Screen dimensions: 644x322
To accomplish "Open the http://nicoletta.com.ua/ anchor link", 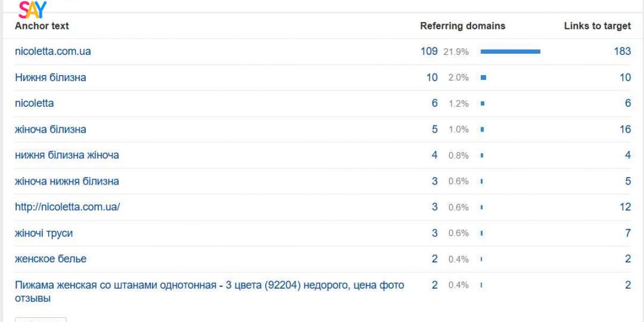I will coord(67,207).
